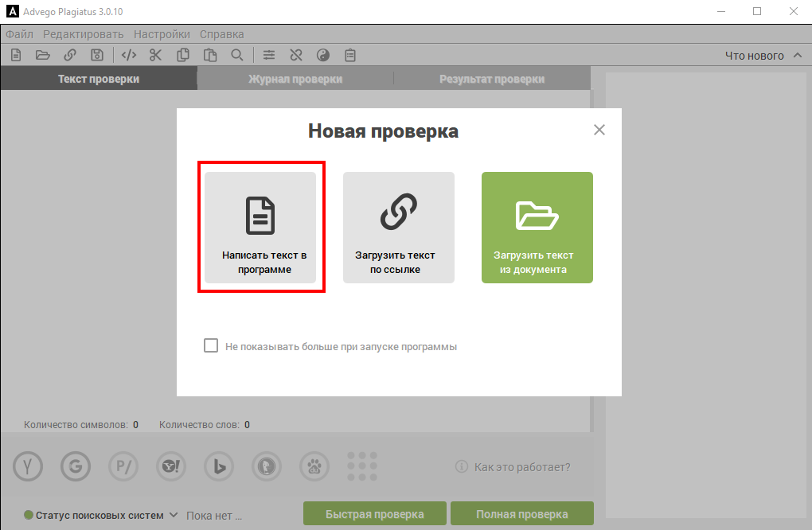This screenshot has width=812, height=530.
Task: Click Количество слов counter
Action: point(204,425)
